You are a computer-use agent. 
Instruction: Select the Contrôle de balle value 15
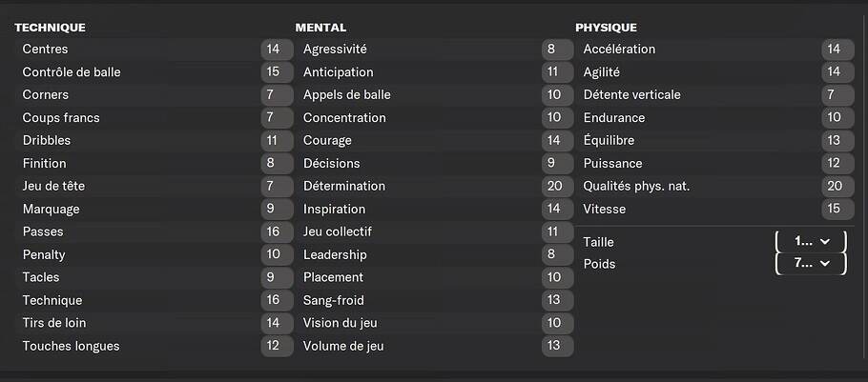(277, 71)
